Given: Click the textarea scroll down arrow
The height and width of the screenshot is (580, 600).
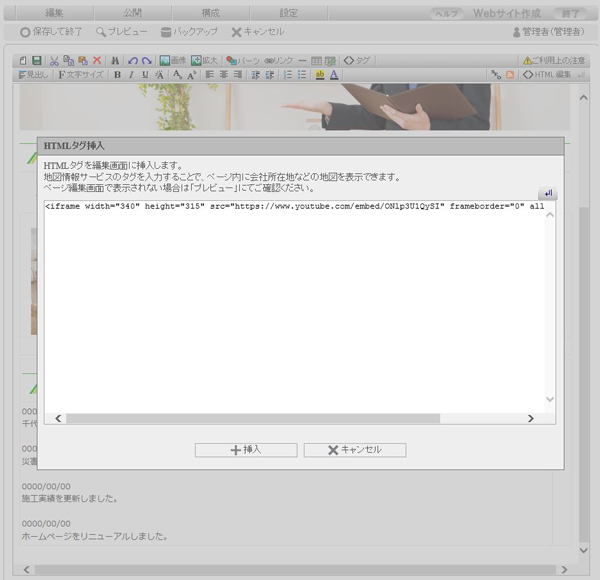Looking at the screenshot, I should (x=550, y=399).
